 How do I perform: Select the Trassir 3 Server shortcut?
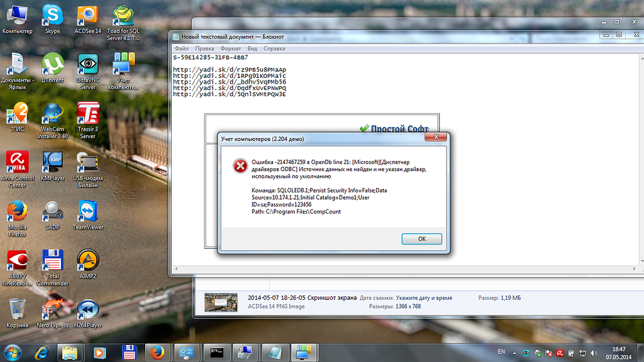pos(88,119)
